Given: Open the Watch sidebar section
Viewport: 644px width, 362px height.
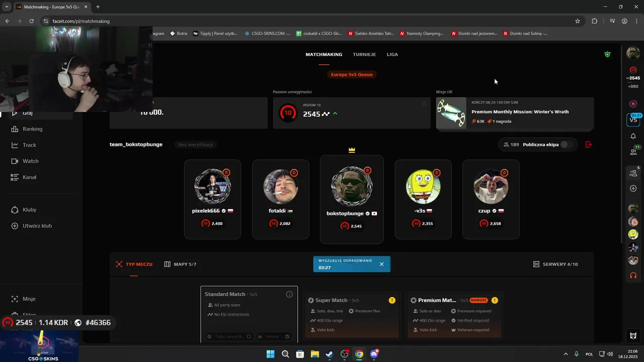Looking at the screenshot, I should tap(25, 161).
